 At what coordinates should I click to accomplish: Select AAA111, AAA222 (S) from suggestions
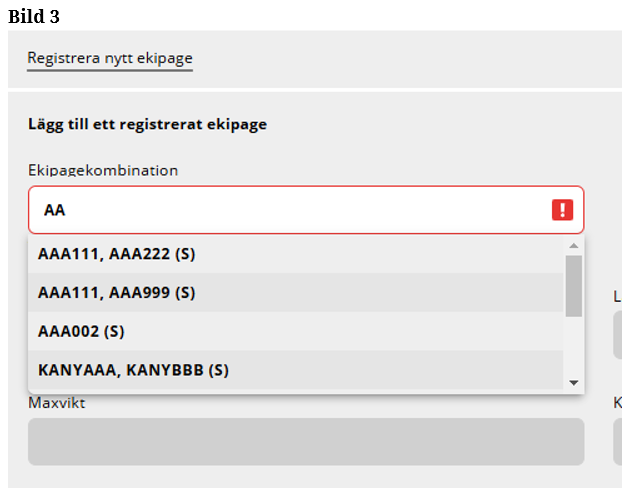pos(117,254)
